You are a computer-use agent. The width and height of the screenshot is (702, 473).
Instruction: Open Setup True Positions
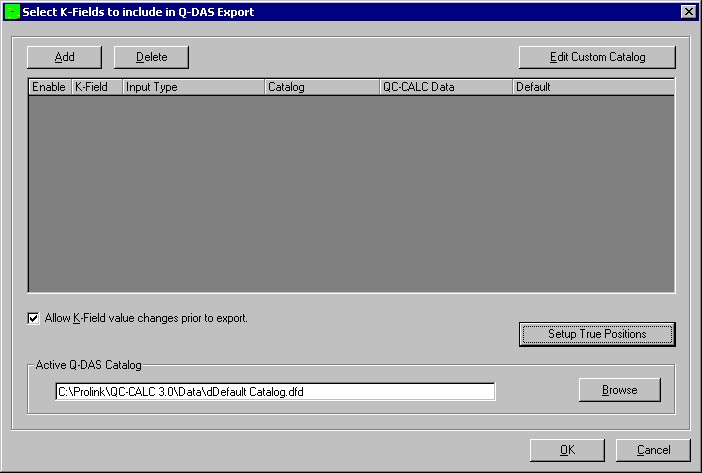597,334
